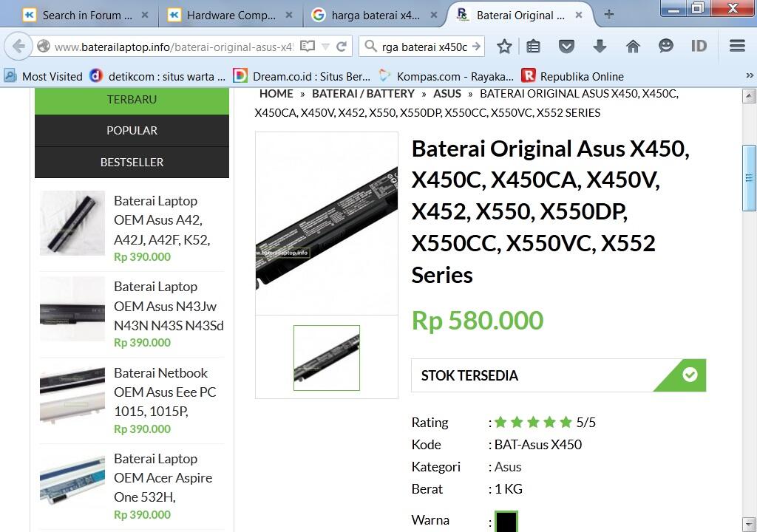Click Asus A42 battery thumbnail image

72,223
